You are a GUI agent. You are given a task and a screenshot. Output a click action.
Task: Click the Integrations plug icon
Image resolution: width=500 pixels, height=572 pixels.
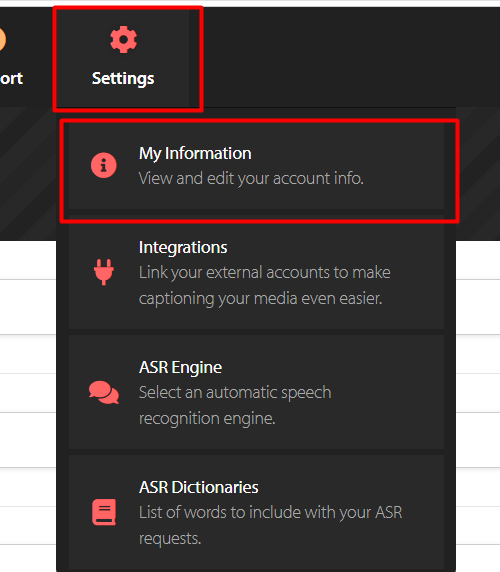[x=104, y=272]
